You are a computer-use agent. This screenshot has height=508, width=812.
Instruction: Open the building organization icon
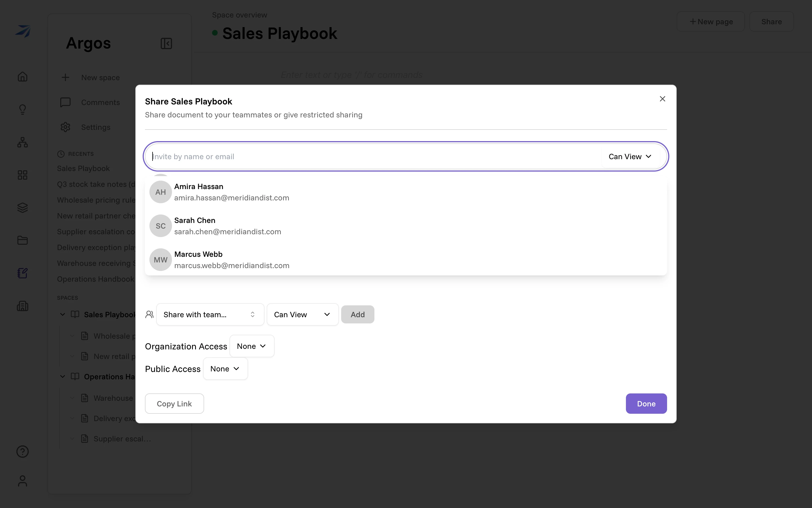click(x=23, y=306)
